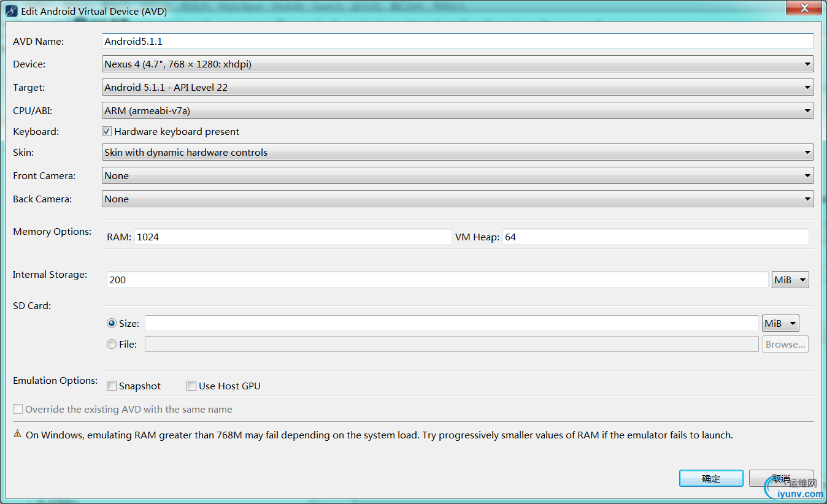
Task: Click the VM Heap value field
Action: tap(656, 237)
